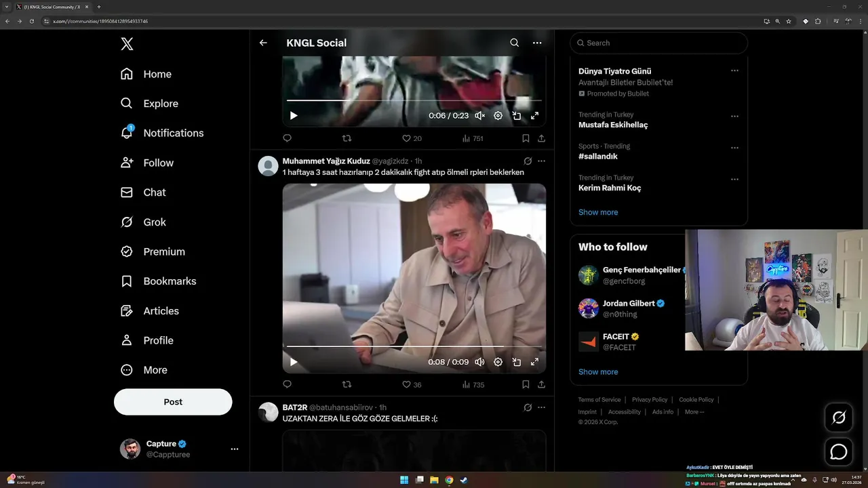Viewport: 868px width, 488px height.
Task: Open Bookmarks in the sidebar
Action: coord(158,281)
